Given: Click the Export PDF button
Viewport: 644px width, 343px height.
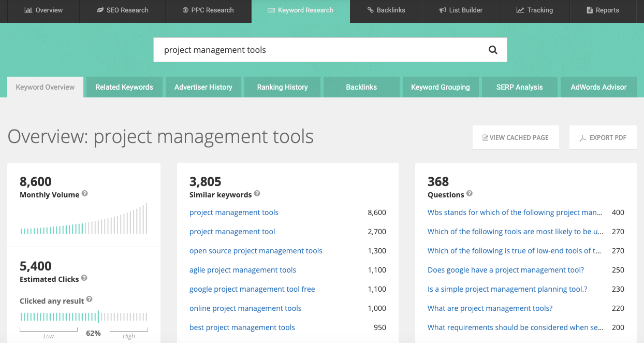Looking at the screenshot, I should (603, 137).
